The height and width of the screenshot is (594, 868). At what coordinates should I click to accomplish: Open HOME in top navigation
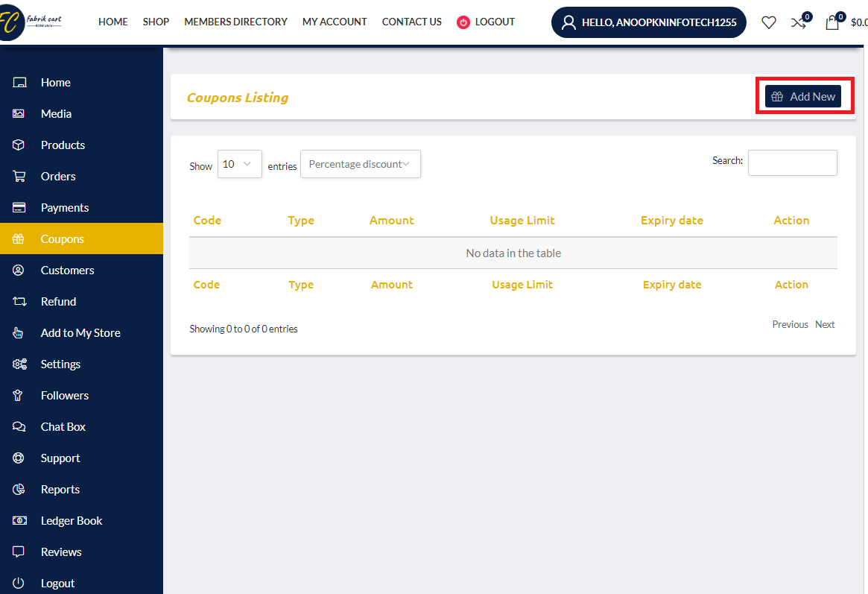(113, 22)
